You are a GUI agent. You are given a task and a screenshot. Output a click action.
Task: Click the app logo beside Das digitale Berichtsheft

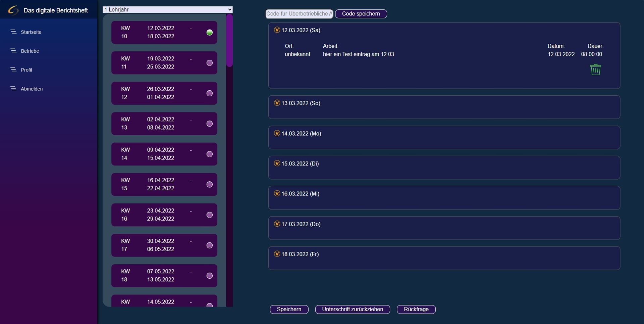coord(13,10)
